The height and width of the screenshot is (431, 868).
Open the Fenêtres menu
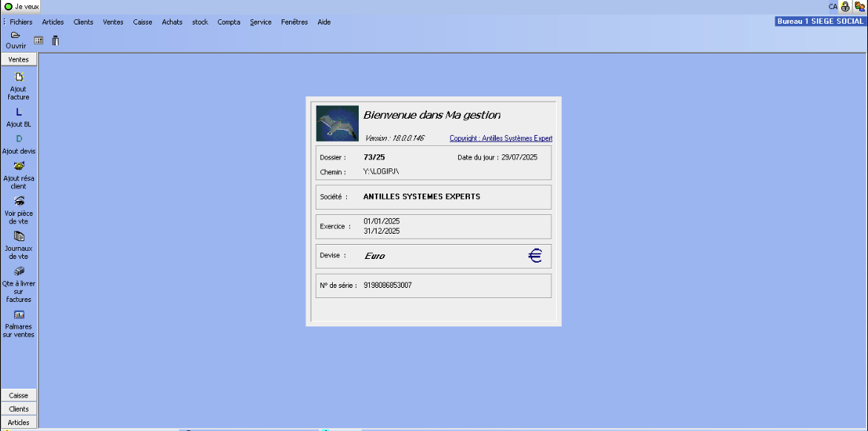pos(294,22)
